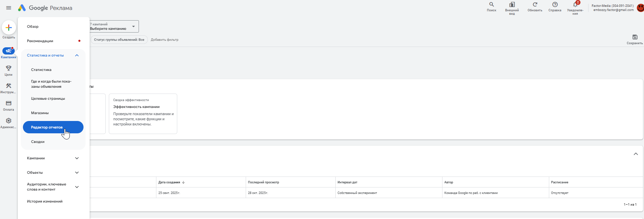The image size is (644, 219).
Task: Open the Campaigns megaphone icon
Action: (9, 51)
